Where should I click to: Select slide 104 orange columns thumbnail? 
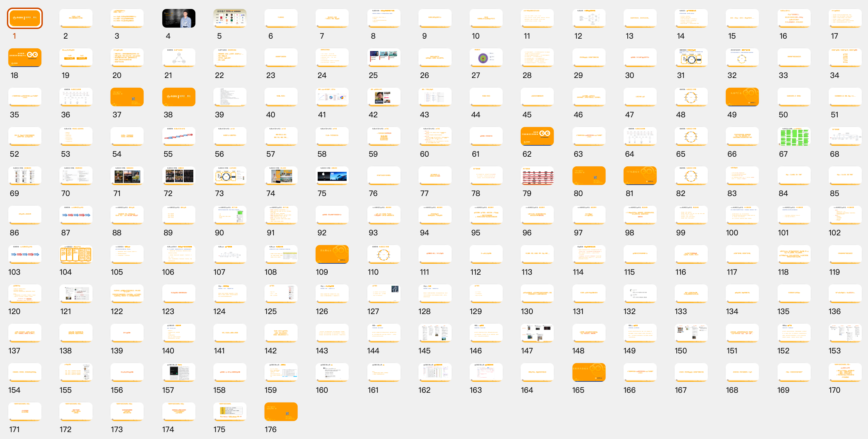click(x=76, y=254)
